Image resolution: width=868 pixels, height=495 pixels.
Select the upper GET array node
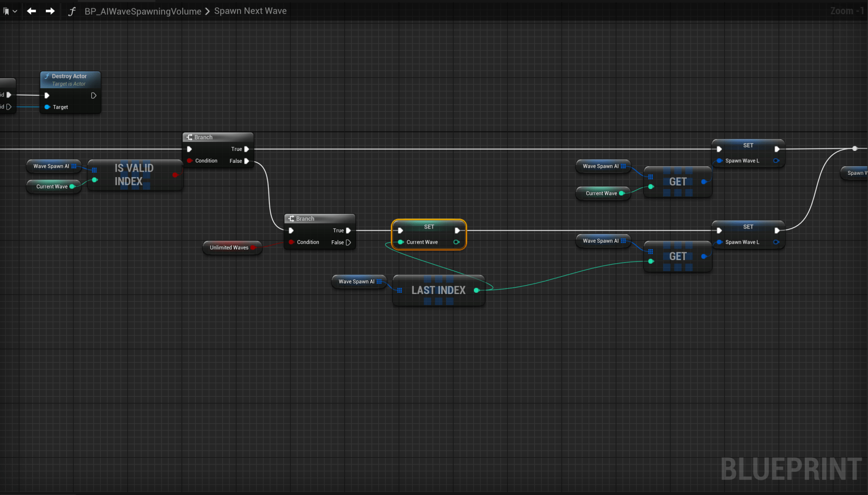pos(678,182)
